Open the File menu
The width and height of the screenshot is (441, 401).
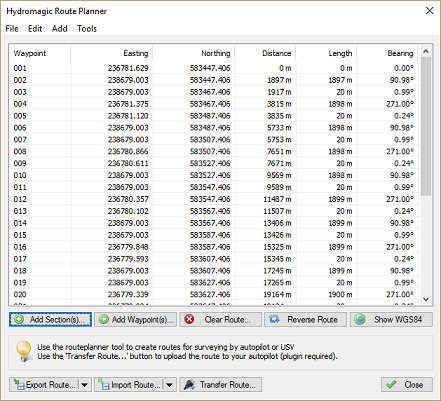12,29
